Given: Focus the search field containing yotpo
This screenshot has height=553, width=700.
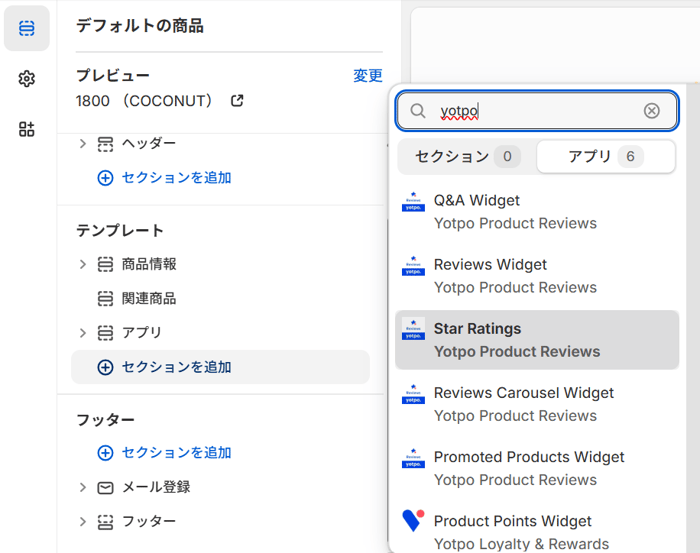Looking at the screenshot, I should pos(537,111).
